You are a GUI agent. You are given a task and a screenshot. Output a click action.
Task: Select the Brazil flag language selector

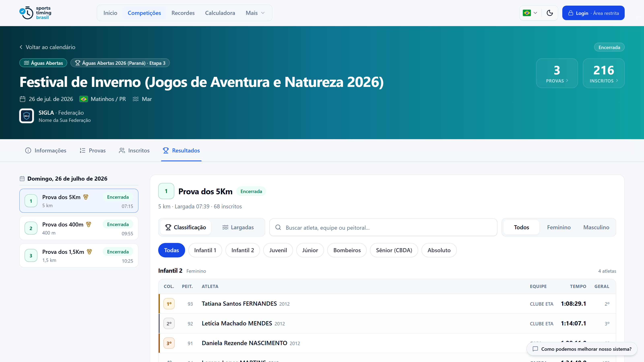[530, 13]
